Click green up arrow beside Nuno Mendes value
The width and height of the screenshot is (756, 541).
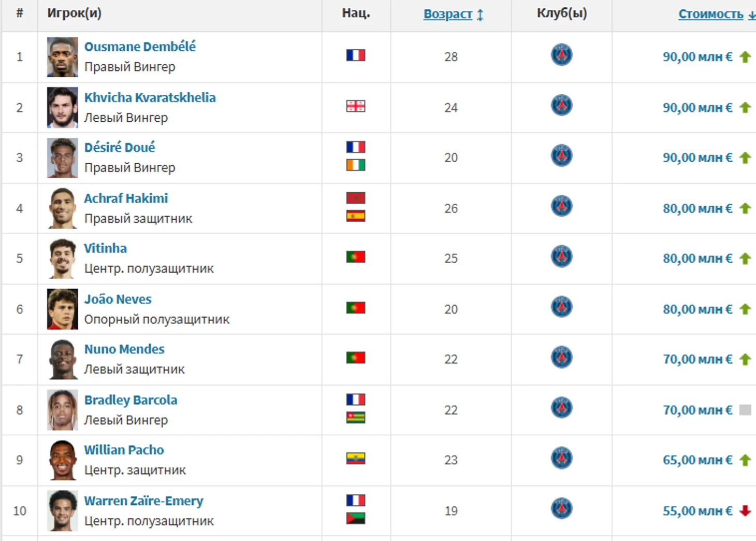click(745, 359)
